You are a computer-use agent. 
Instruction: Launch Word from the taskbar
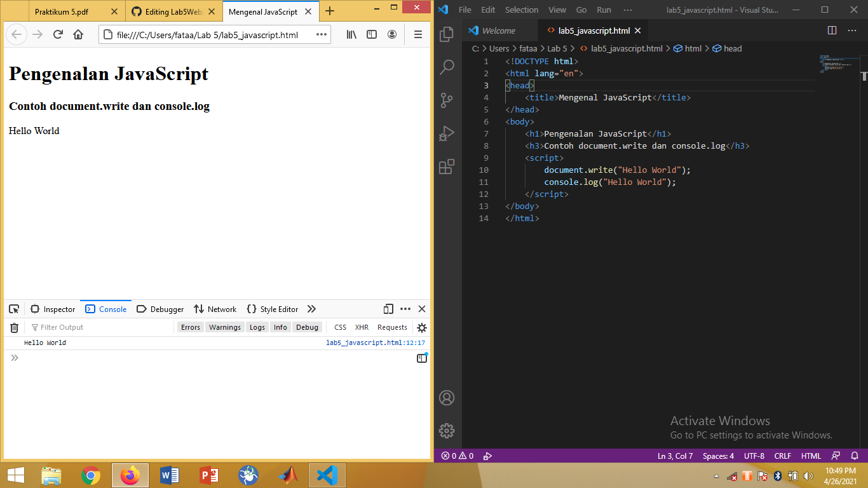pyautogui.click(x=170, y=475)
